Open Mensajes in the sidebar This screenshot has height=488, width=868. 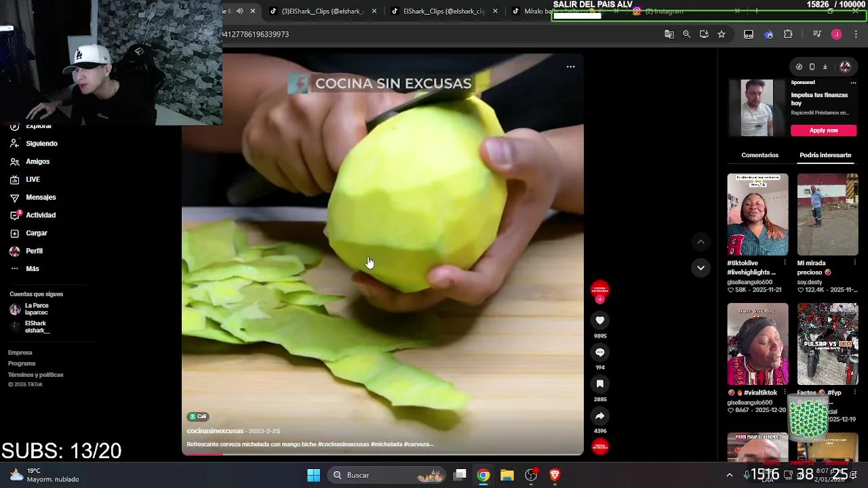coord(33,197)
